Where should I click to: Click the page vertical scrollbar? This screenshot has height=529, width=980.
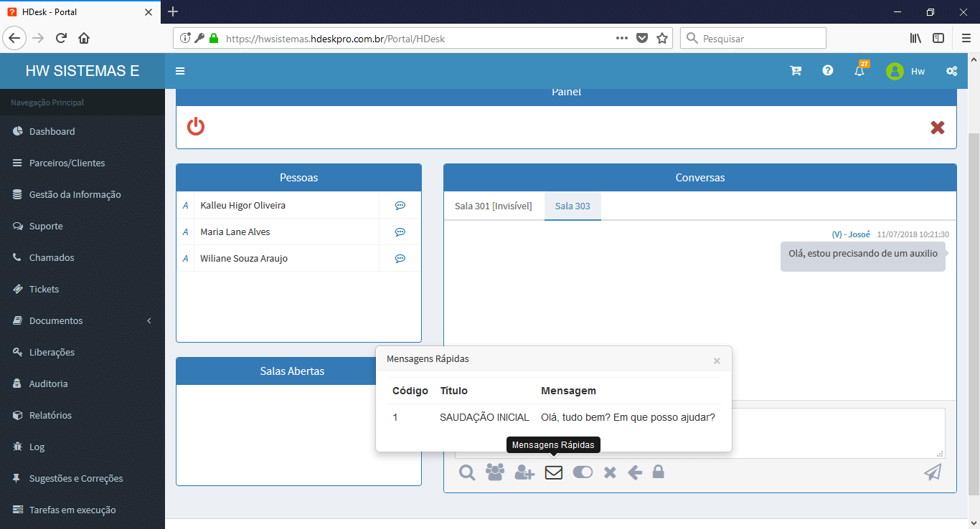(x=974, y=313)
